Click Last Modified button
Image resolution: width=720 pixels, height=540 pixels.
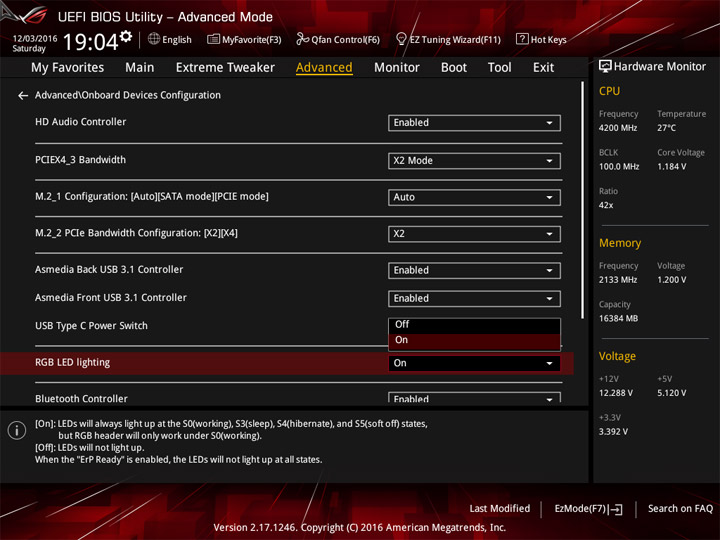coord(500,508)
